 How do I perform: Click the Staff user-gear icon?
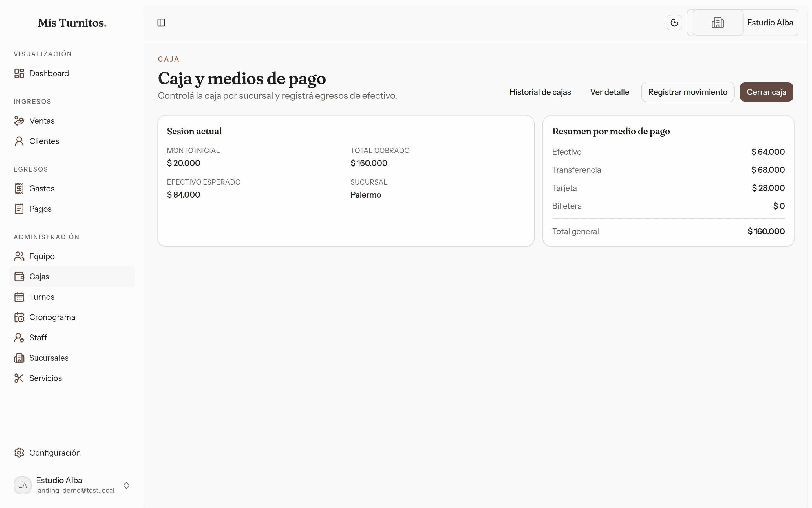pos(19,337)
